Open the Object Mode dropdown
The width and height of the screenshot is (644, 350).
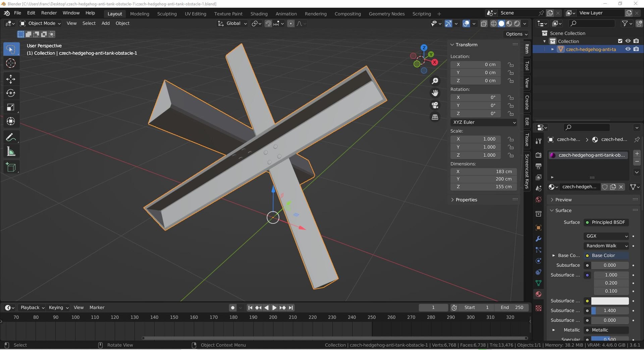coord(40,23)
